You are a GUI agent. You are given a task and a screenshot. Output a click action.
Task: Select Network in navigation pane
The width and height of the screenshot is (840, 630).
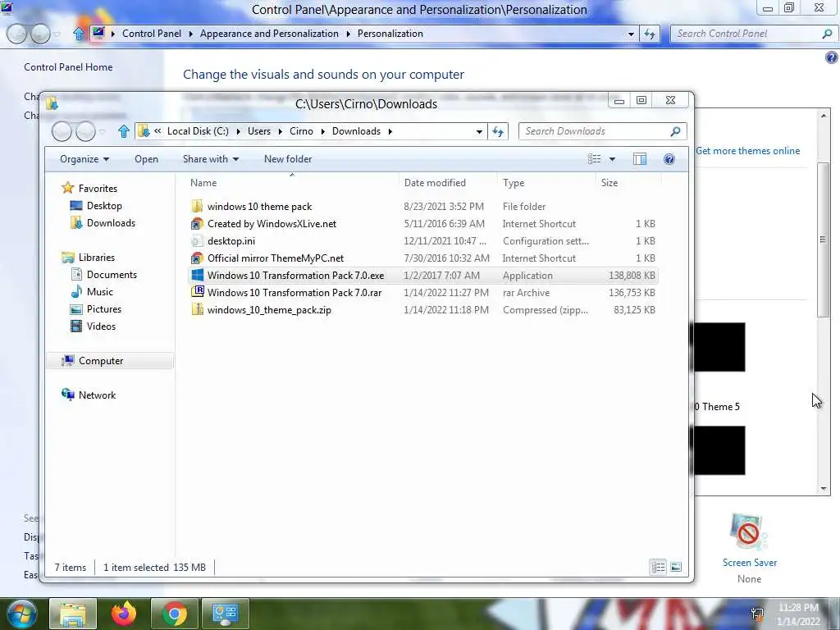pyautogui.click(x=97, y=395)
